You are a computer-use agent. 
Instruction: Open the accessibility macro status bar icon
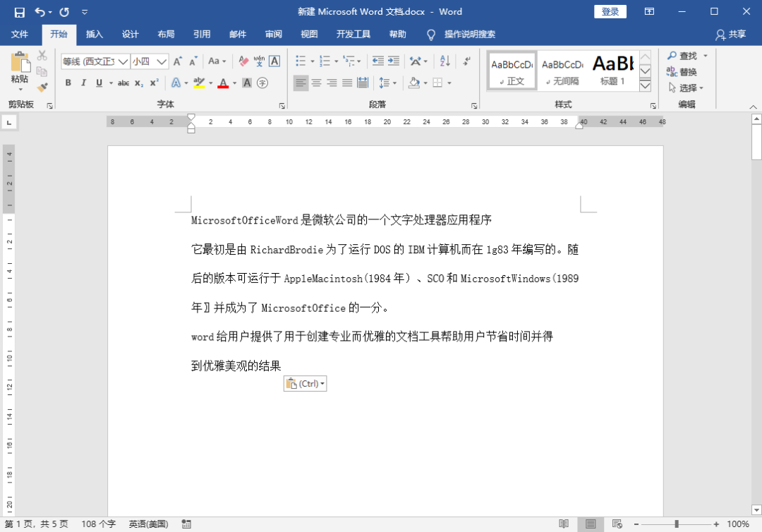(x=186, y=524)
